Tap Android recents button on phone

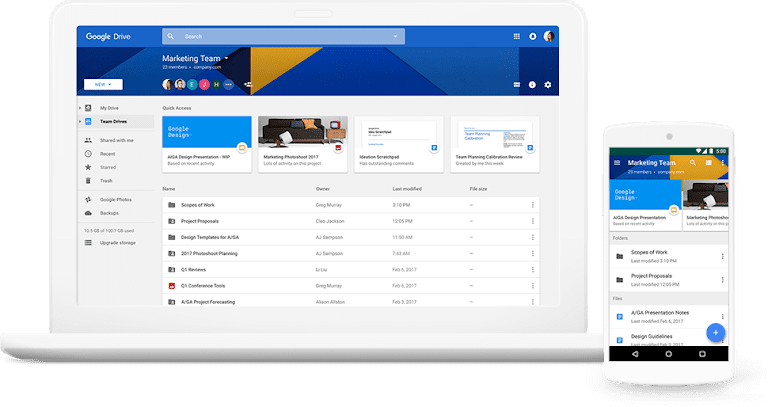(702, 354)
